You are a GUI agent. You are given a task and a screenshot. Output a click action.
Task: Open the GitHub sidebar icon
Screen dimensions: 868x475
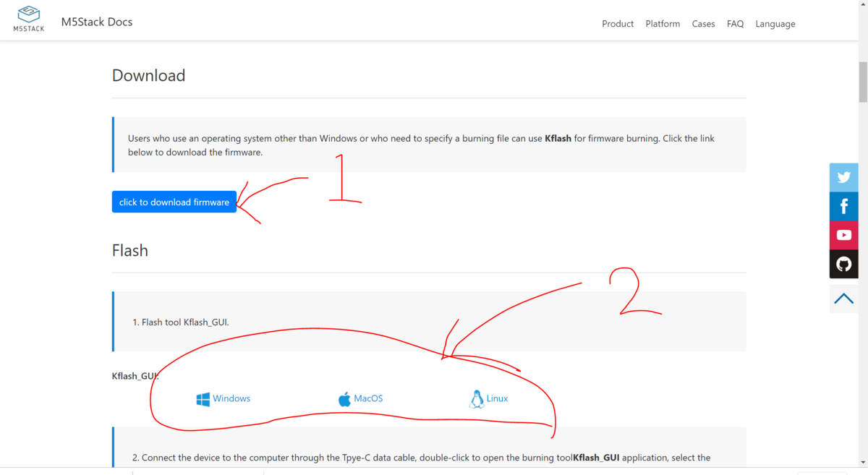[843, 264]
